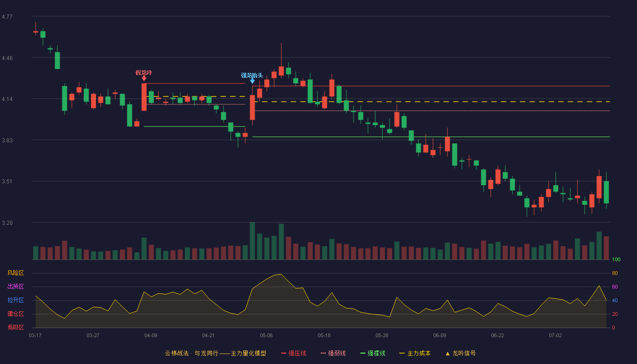The width and height of the screenshot is (637, 364).
Task: Click the 低吸区 zone label
Action: coord(15,327)
